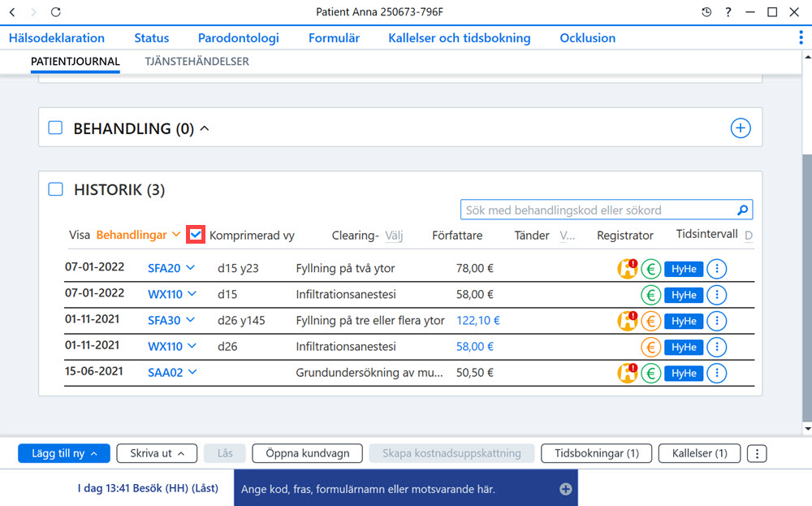Tick the BEHANDLING section checkbox

click(55, 128)
